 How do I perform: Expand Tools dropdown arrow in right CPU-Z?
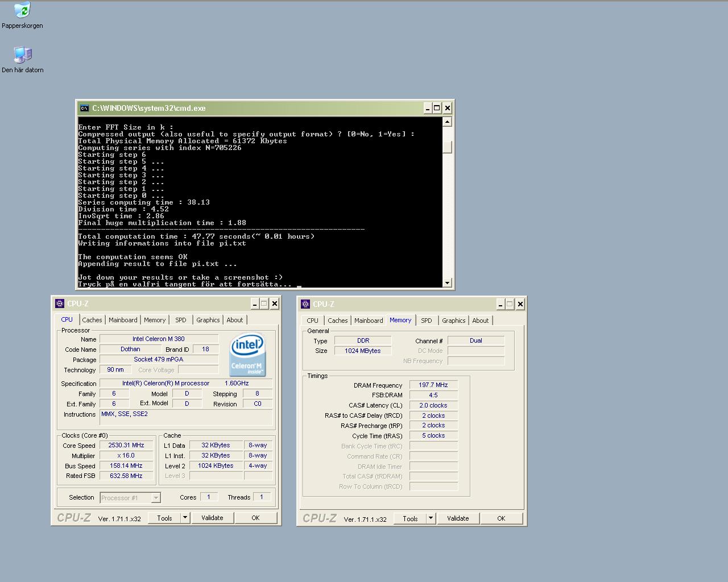(430, 518)
